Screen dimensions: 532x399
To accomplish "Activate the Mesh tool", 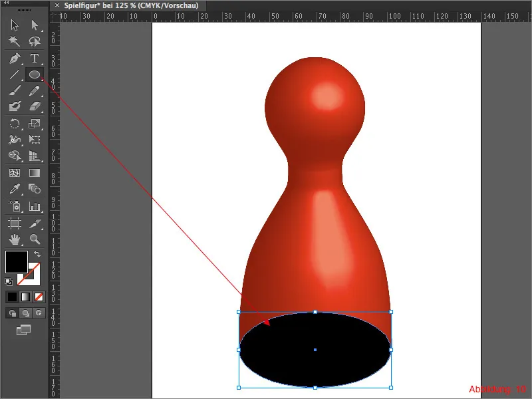I will (x=15, y=173).
